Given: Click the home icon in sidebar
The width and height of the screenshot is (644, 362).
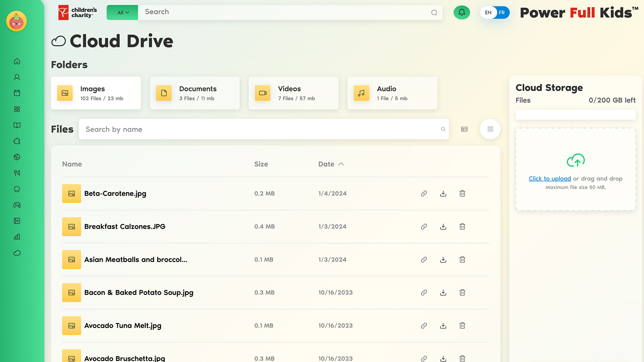Looking at the screenshot, I should (17, 61).
